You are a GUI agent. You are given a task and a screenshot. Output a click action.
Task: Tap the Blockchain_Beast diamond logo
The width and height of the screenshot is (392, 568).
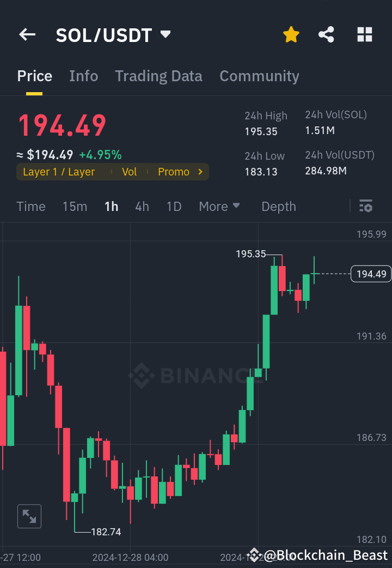point(254,555)
